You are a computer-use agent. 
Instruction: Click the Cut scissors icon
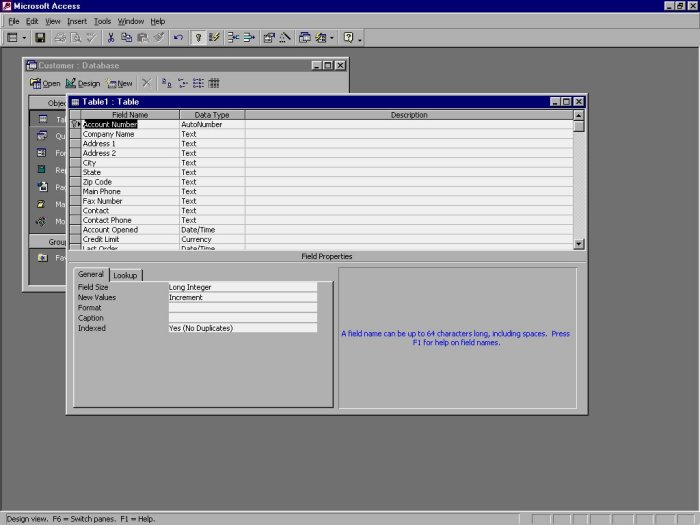111,37
